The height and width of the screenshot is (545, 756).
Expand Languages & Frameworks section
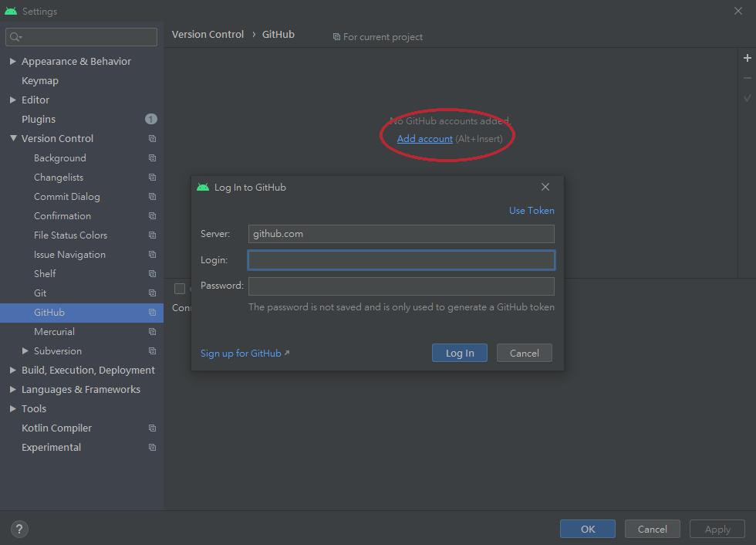coord(12,389)
